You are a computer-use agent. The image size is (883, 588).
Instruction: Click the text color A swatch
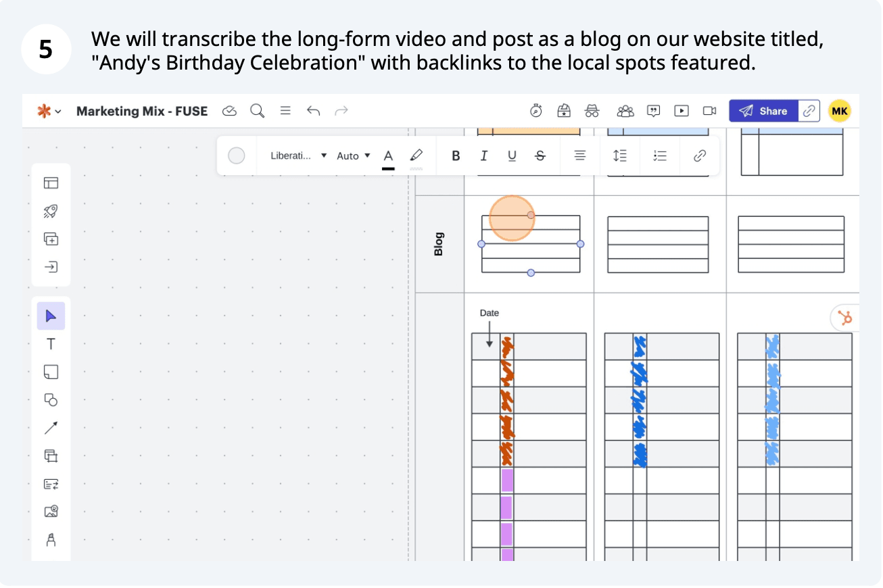[388, 157]
